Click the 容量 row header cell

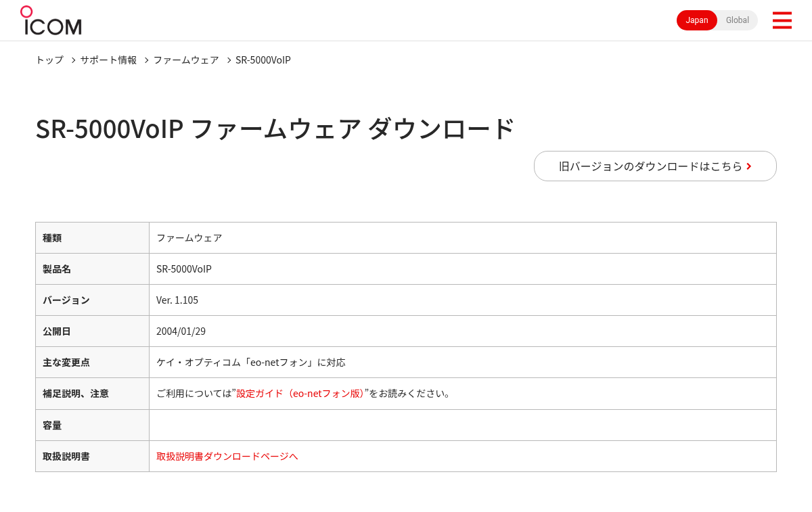(92, 425)
